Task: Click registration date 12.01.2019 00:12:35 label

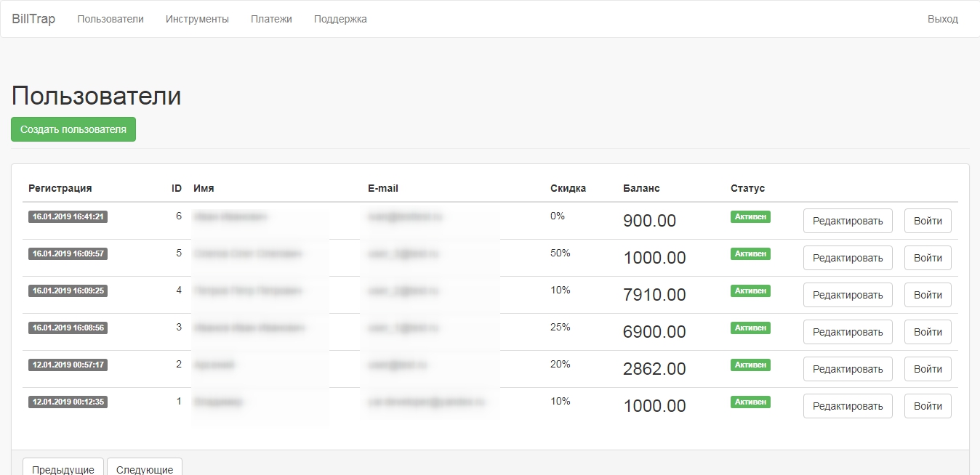Action: (x=68, y=402)
